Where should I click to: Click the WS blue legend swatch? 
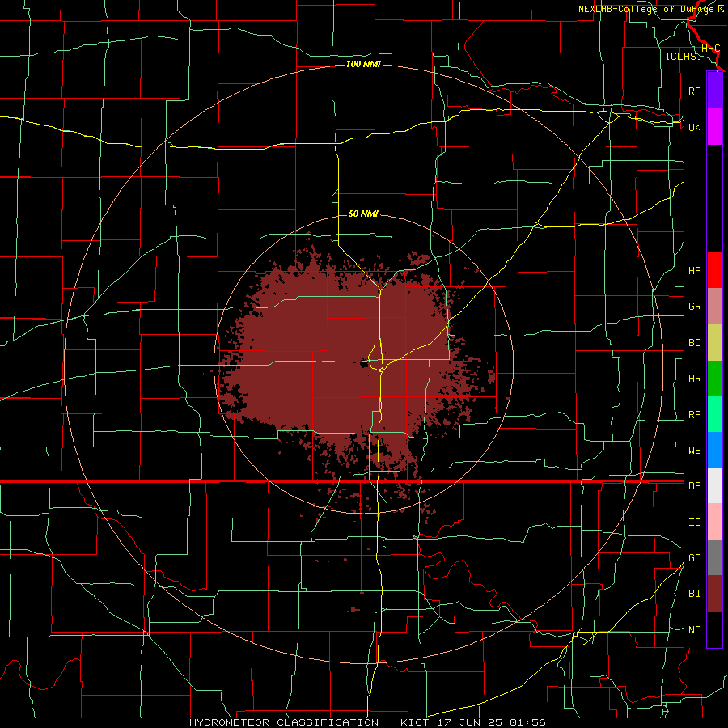click(714, 450)
